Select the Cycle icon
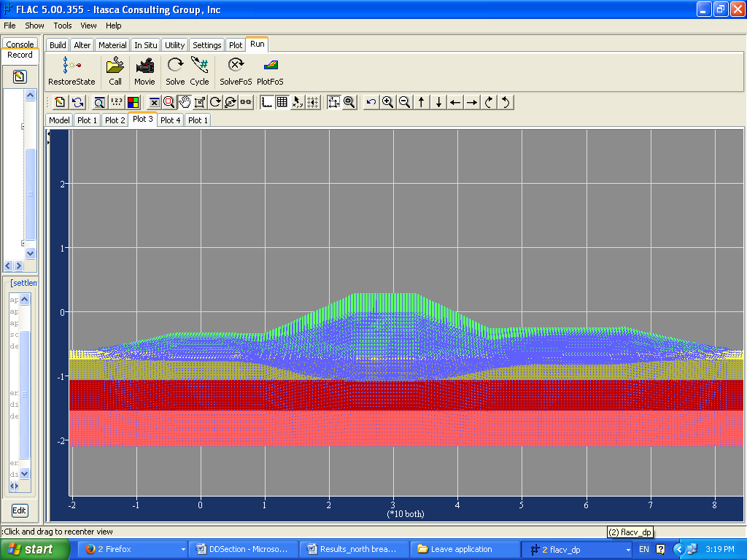 [x=199, y=71]
